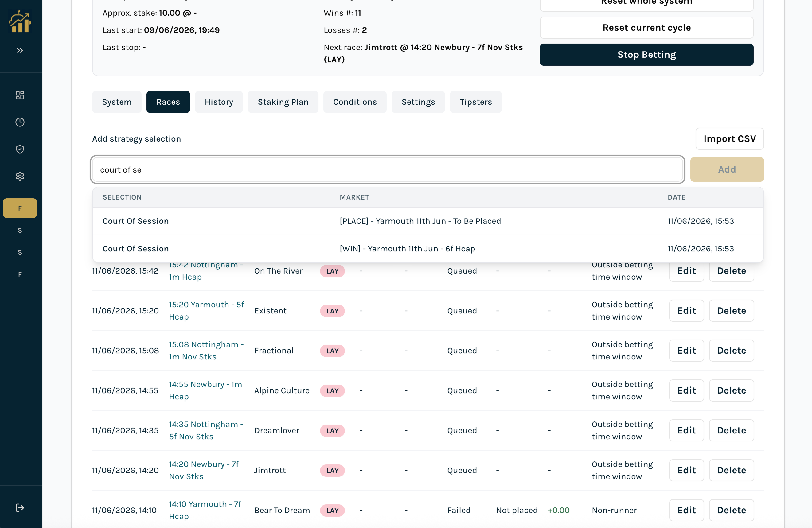
Task: Click Reset current cycle button
Action: click(x=646, y=28)
